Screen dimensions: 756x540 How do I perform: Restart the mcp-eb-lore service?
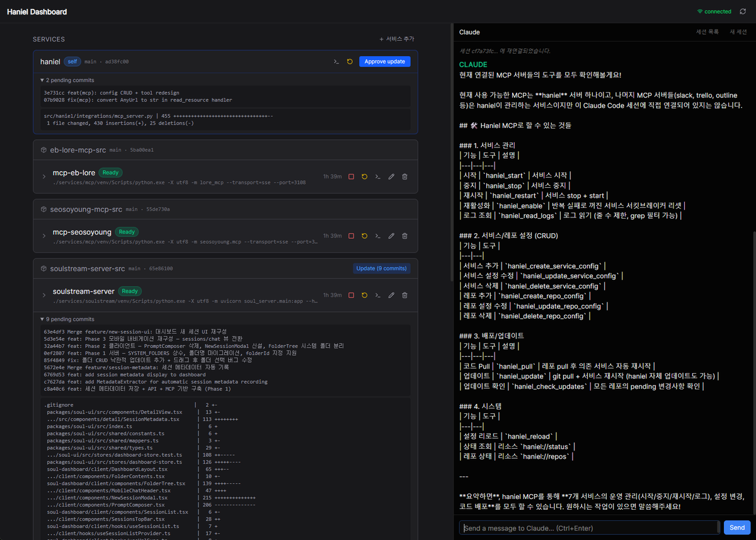(x=364, y=176)
